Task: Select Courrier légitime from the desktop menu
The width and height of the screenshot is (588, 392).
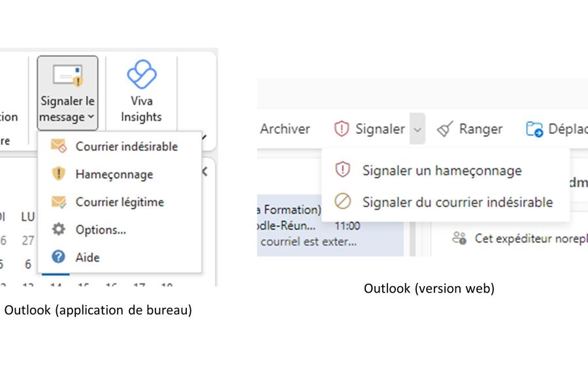Action: (120, 202)
